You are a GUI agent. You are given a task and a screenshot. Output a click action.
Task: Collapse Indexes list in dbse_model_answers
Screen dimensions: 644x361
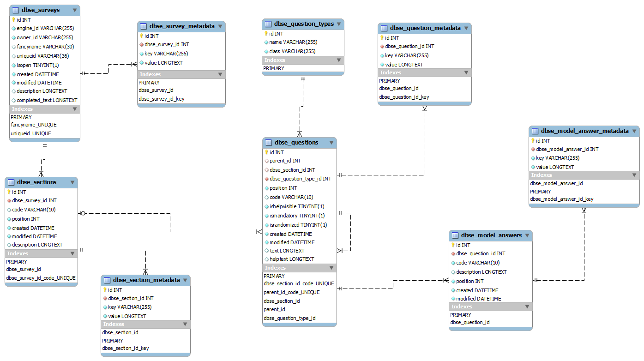(x=527, y=307)
